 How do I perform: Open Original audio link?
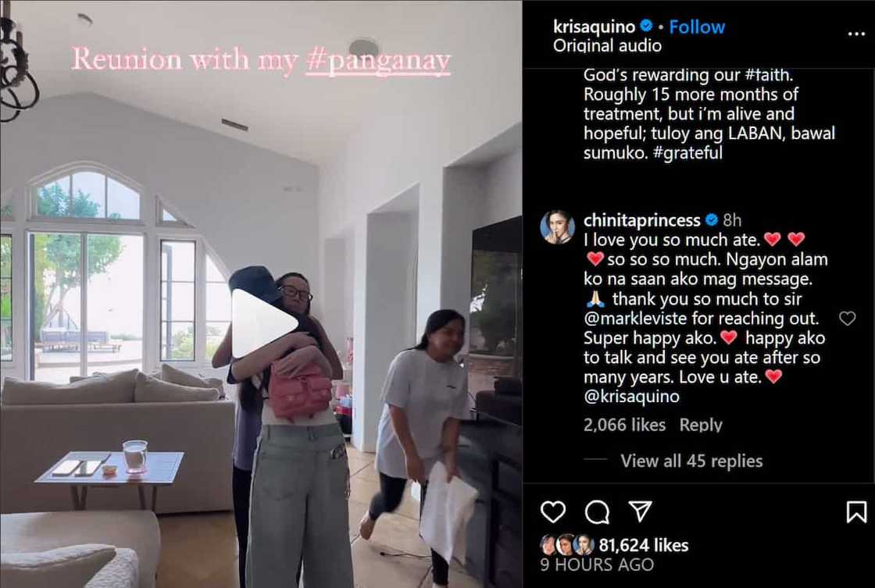[607, 46]
